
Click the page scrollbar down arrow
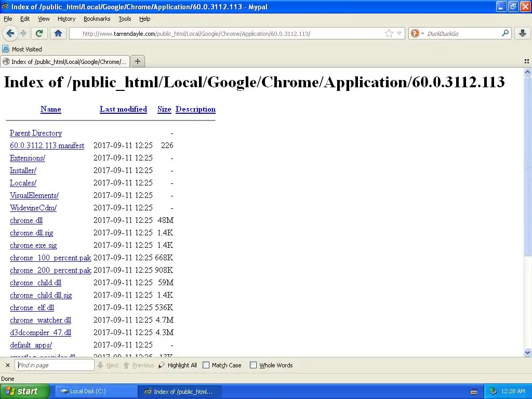tap(527, 353)
